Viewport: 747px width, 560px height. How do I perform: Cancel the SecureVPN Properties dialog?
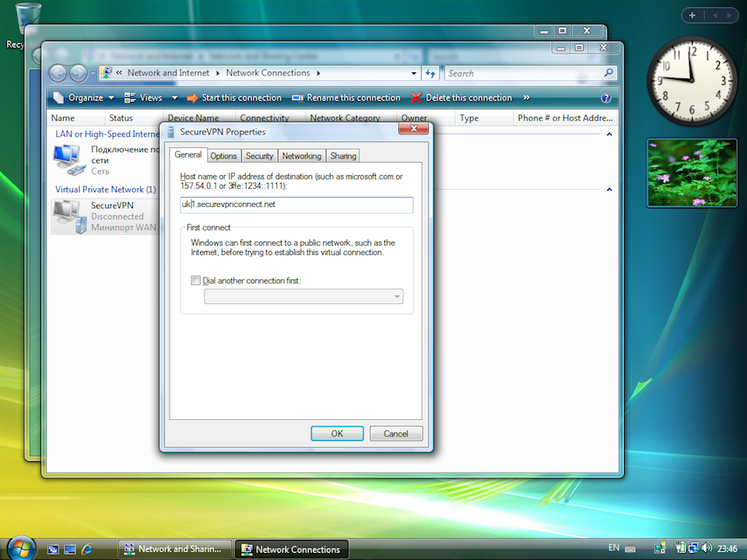point(396,433)
